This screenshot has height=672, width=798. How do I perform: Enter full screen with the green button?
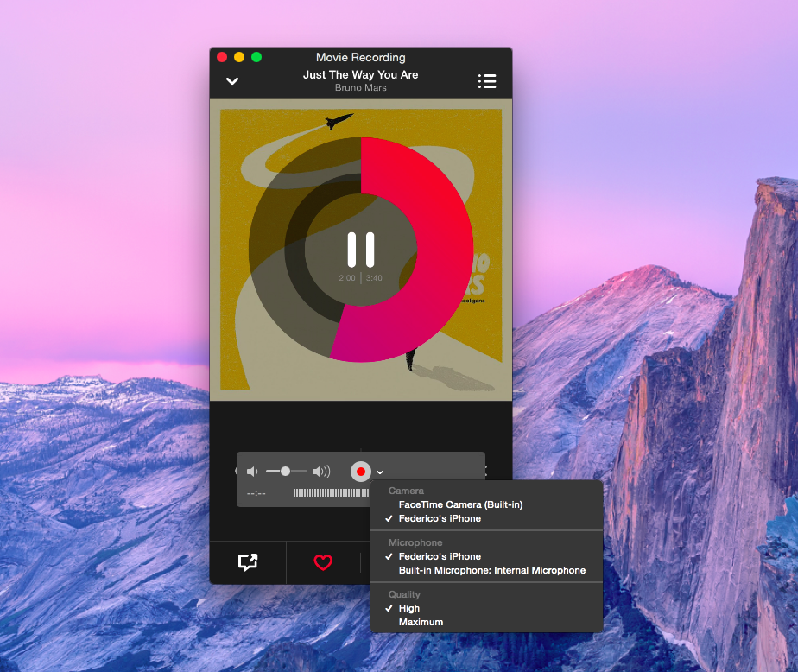pyautogui.click(x=256, y=57)
